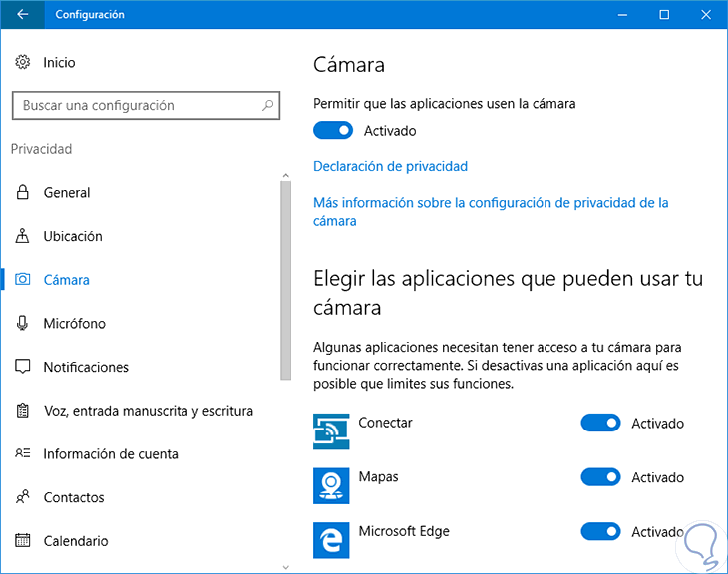Click the Mapas app icon
Viewport: 728px width, 574px height.
(x=330, y=486)
